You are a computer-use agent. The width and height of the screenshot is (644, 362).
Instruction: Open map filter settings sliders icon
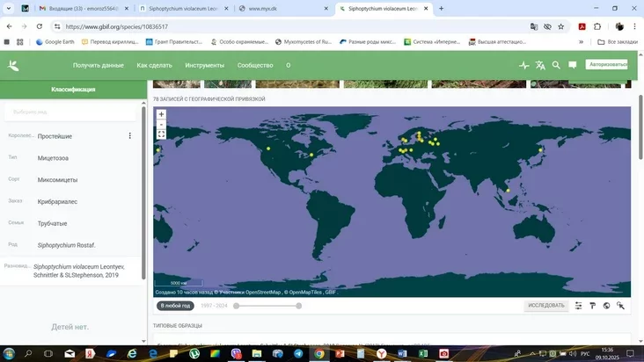point(578,306)
